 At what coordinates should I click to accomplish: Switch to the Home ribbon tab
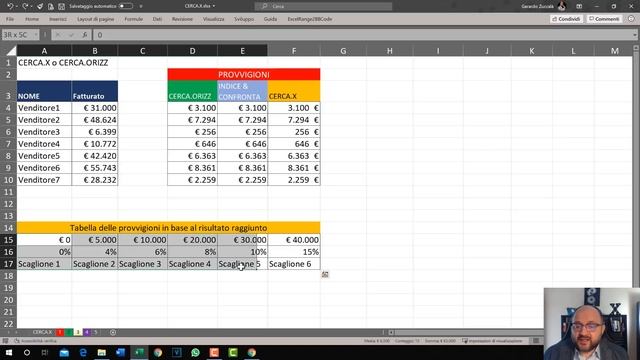[x=32, y=19]
